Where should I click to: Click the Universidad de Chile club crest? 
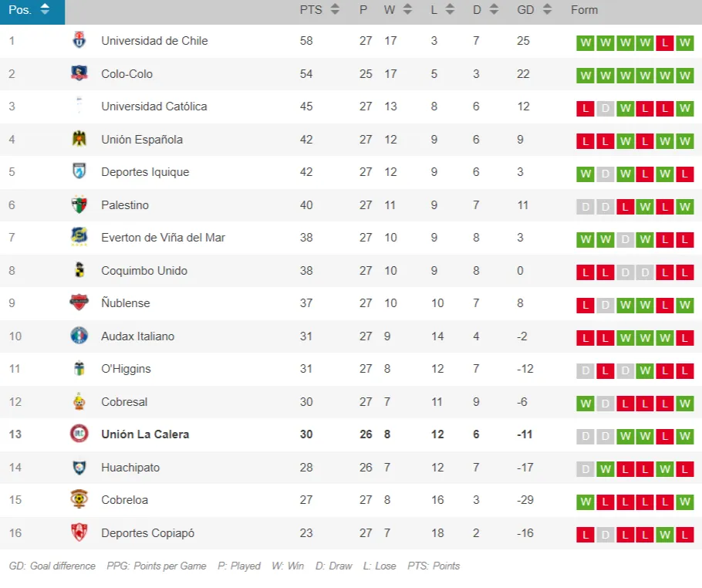click(79, 41)
